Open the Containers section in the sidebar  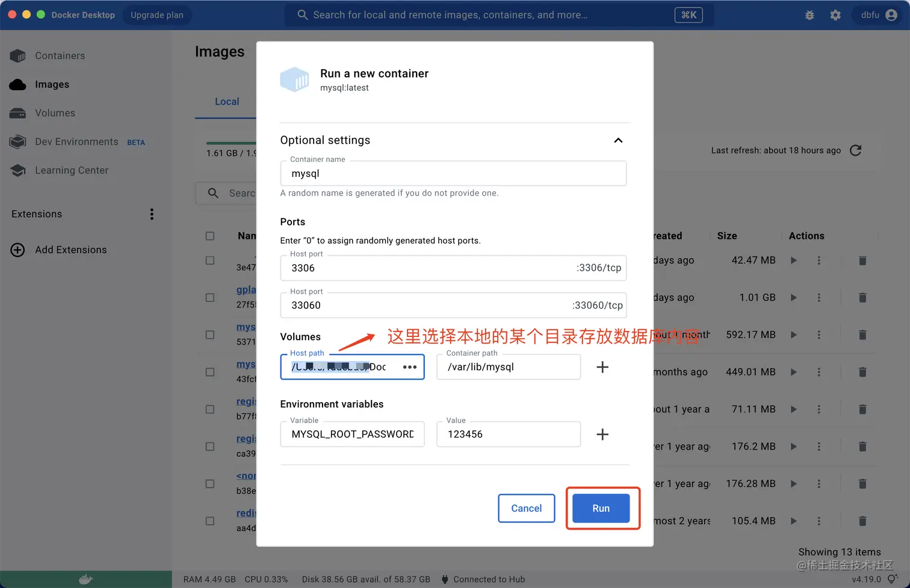coord(60,56)
